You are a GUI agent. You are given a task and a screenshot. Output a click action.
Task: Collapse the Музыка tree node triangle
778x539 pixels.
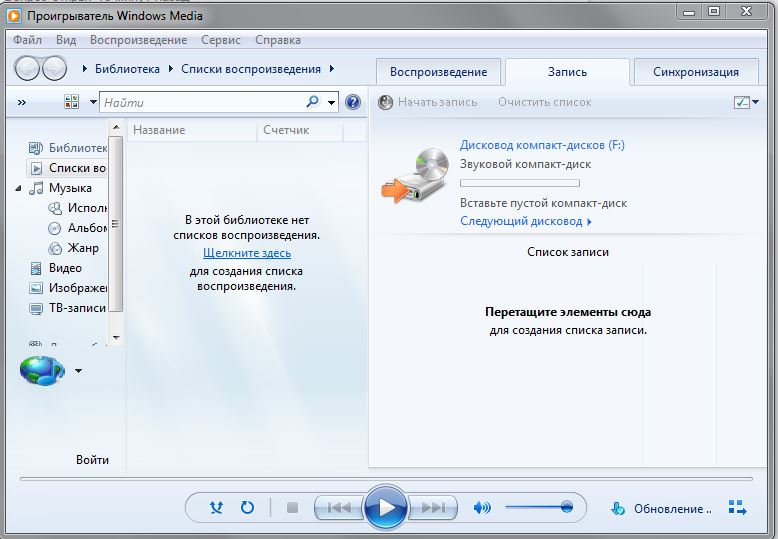pyautogui.click(x=18, y=188)
